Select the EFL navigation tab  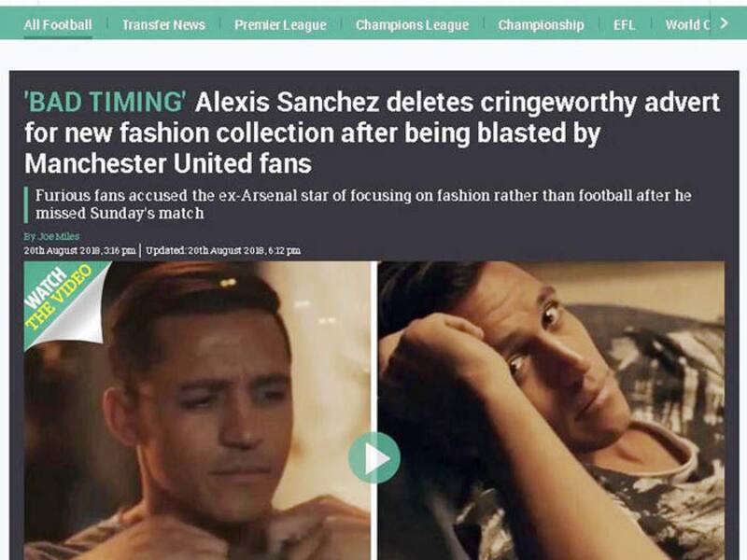click(x=624, y=25)
